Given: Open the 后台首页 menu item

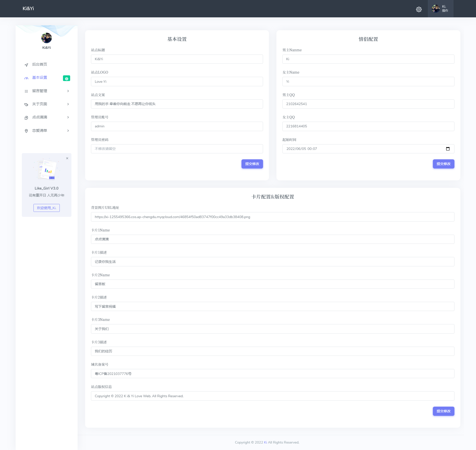Looking at the screenshot, I should [x=40, y=64].
